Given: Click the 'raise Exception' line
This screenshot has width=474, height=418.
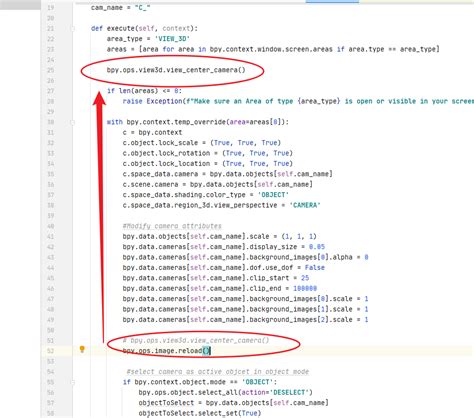Looking at the screenshot, I should pyautogui.click(x=298, y=101).
